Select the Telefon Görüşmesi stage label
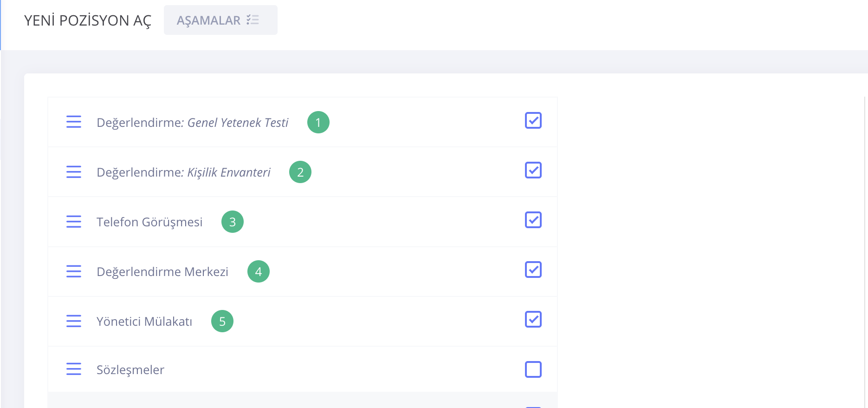 pyautogui.click(x=149, y=222)
